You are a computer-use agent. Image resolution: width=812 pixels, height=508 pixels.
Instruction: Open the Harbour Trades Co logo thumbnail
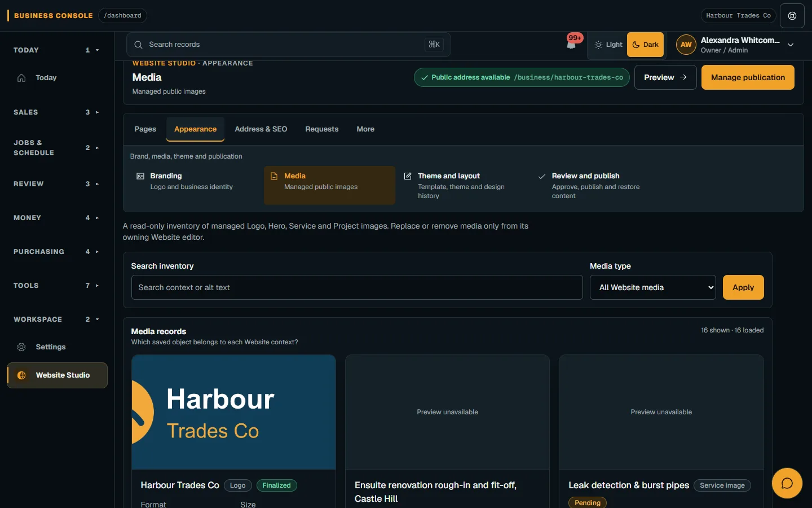pyautogui.click(x=233, y=412)
